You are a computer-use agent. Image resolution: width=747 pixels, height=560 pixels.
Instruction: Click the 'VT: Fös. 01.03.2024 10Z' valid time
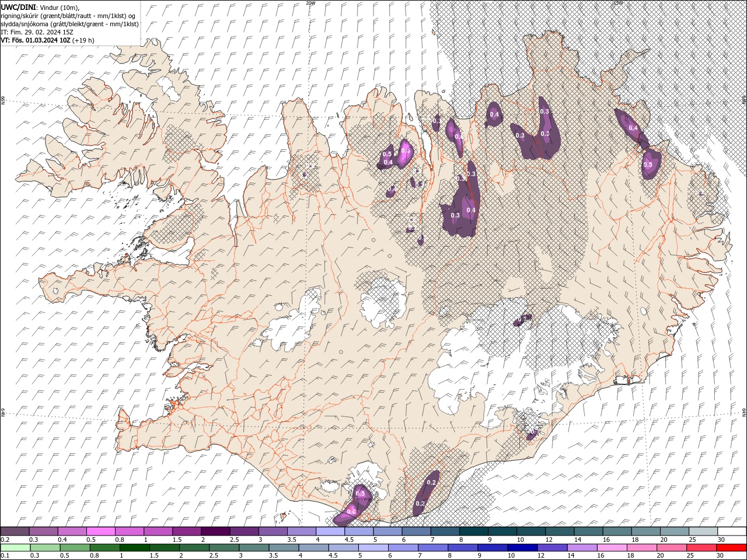click(x=36, y=40)
